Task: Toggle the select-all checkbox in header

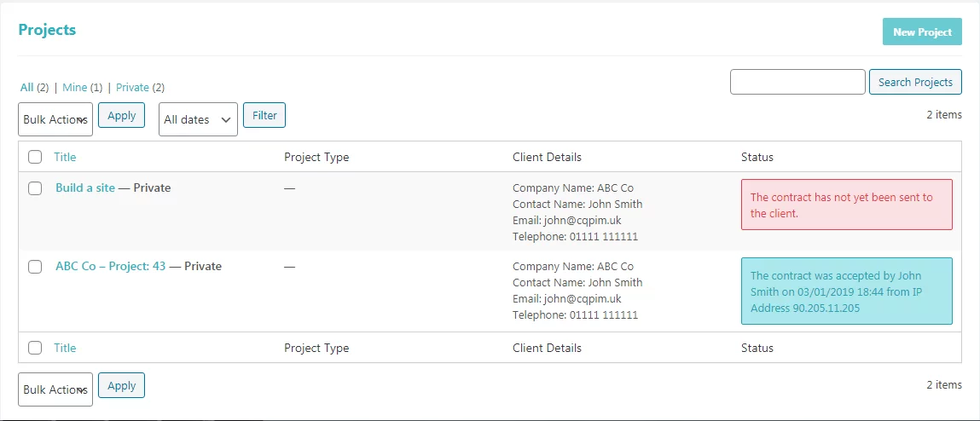Action: pyautogui.click(x=35, y=157)
